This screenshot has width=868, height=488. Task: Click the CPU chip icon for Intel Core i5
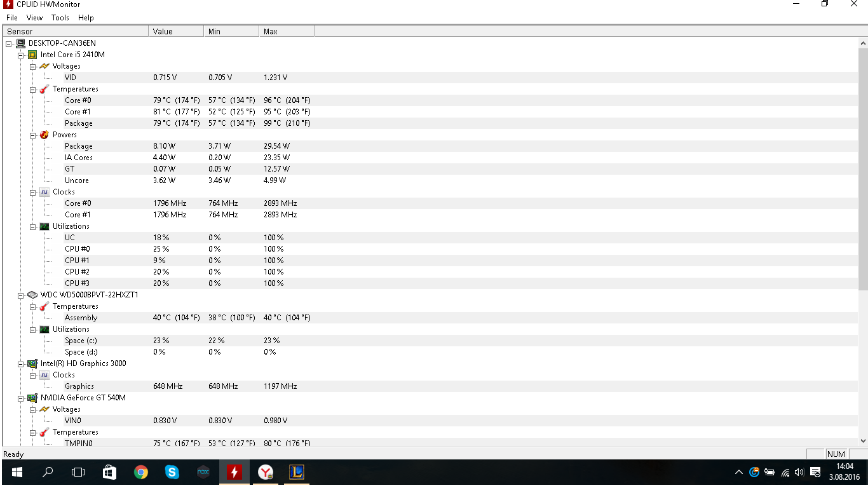click(32, 55)
